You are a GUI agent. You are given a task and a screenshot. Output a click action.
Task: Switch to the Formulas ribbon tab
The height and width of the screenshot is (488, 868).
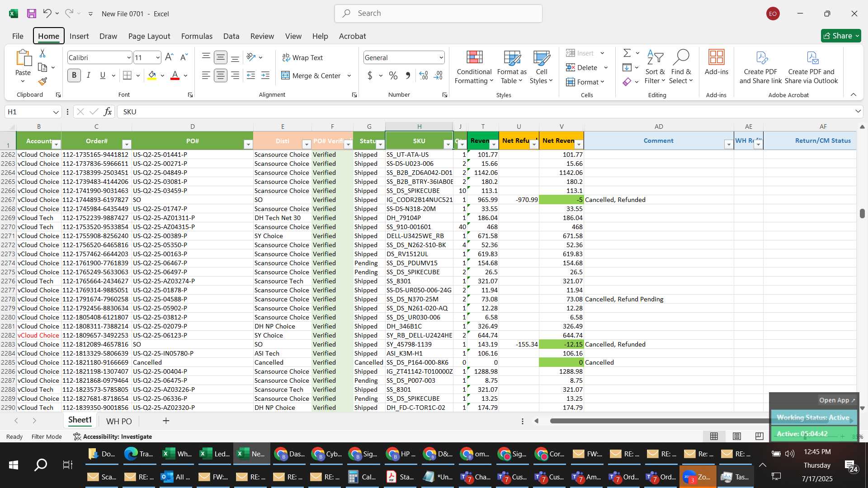(197, 36)
